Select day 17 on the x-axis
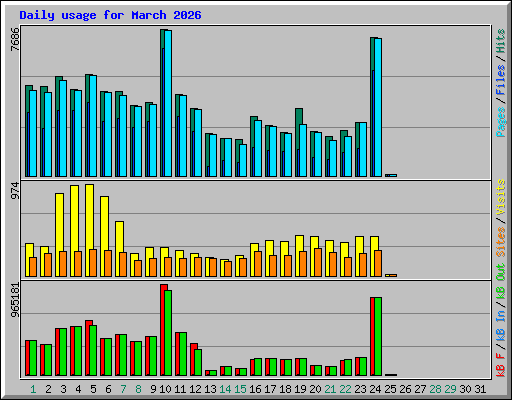This screenshot has width=512, height=400. tap(270, 389)
